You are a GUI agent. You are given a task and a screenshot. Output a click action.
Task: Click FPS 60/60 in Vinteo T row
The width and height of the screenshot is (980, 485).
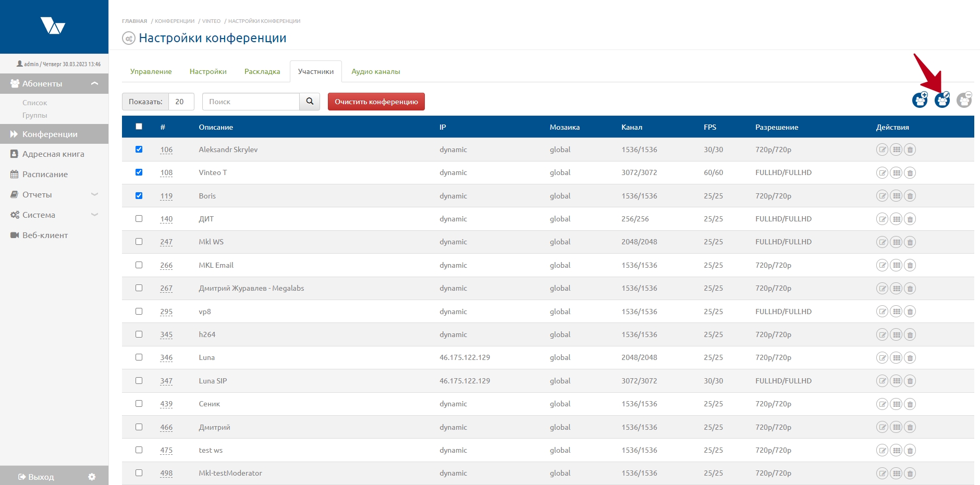pyautogui.click(x=713, y=172)
